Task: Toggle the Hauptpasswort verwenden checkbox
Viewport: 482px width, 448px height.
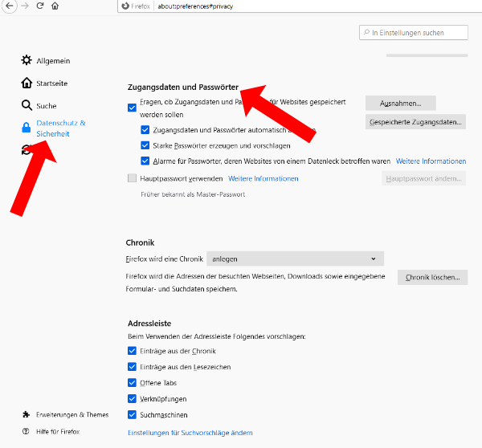Action: (x=133, y=178)
